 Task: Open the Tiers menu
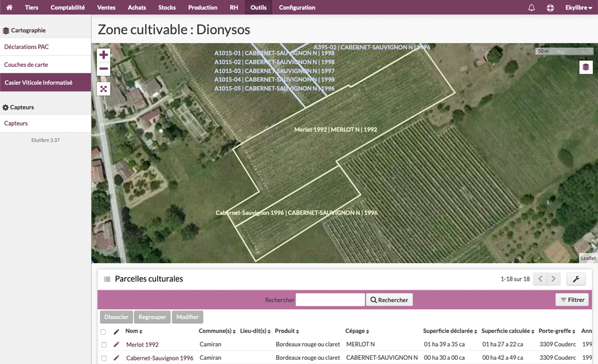click(x=32, y=8)
